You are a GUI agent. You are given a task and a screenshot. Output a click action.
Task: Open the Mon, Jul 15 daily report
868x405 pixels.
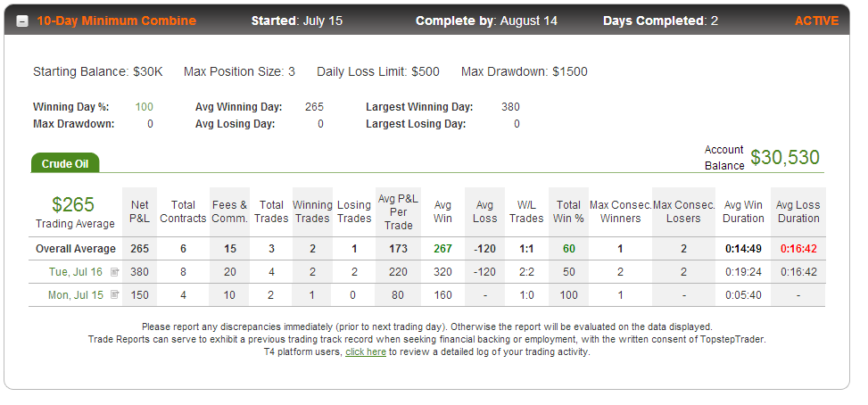click(x=76, y=295)
